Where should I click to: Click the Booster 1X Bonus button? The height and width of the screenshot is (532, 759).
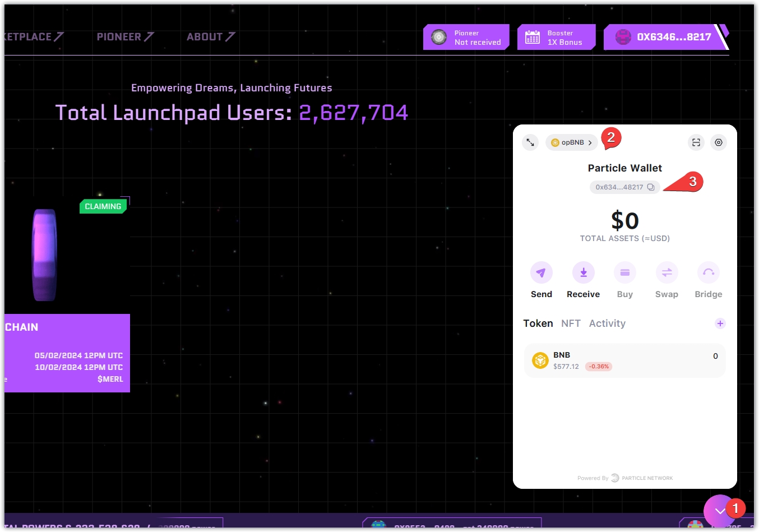pyautogui.click(x=556, y=38)
